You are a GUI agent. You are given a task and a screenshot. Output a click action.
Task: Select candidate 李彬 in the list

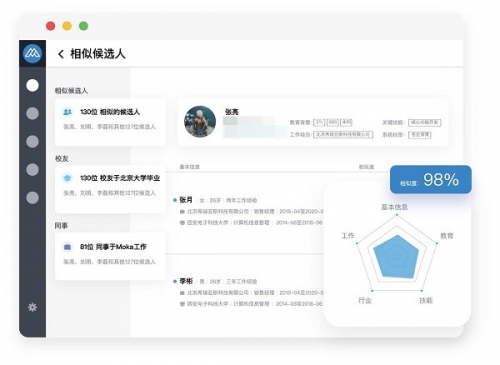tap(186, 281)
